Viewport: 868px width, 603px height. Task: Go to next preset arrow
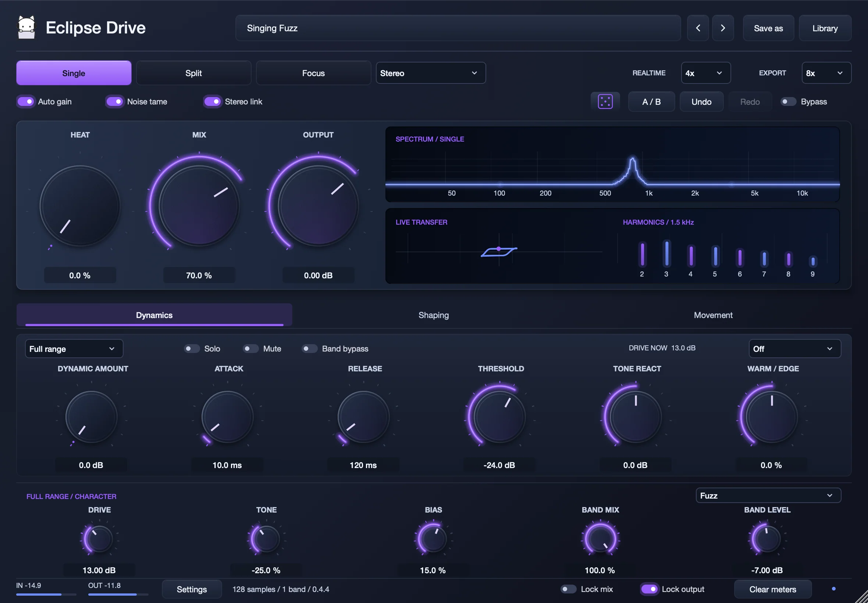pos(722,28)
